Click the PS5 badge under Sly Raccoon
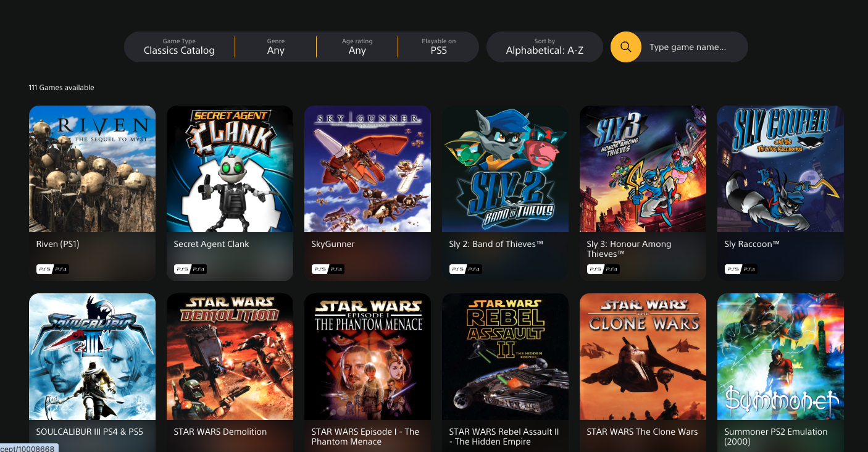868x452 pixels. [x=733, y=269]
